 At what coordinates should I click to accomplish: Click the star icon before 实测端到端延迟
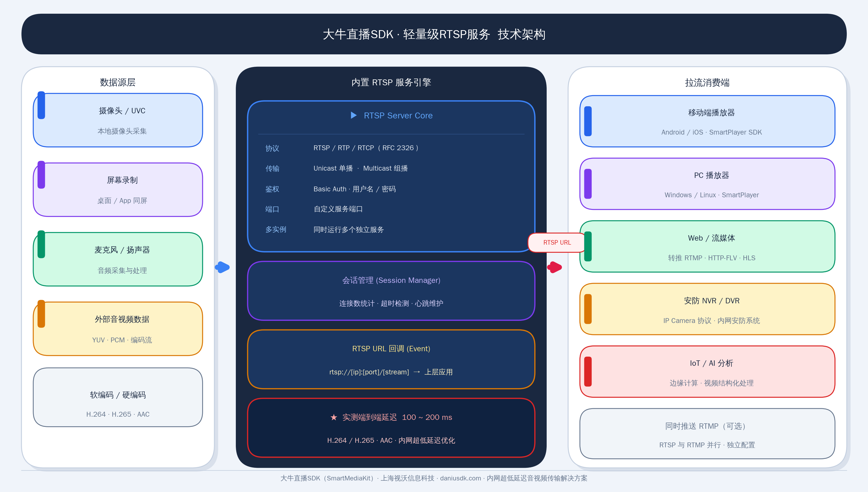[333, 417]
